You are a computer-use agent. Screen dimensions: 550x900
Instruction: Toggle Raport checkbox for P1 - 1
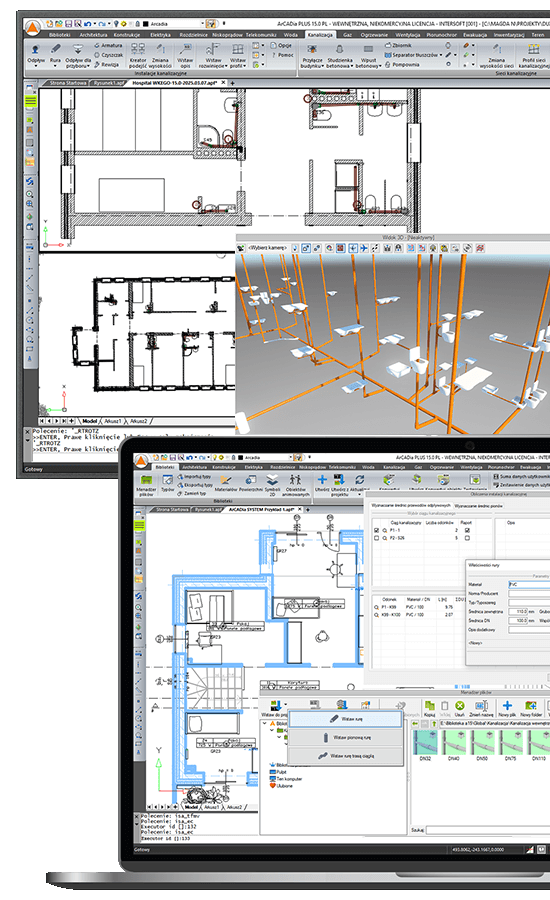(467, 530)
